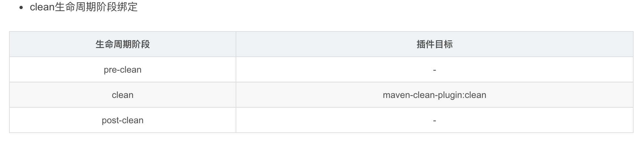Viewport: 644px width, 144px height.
Task: Click the bullet point before the clean heading
Action: [x=21, y=7]
